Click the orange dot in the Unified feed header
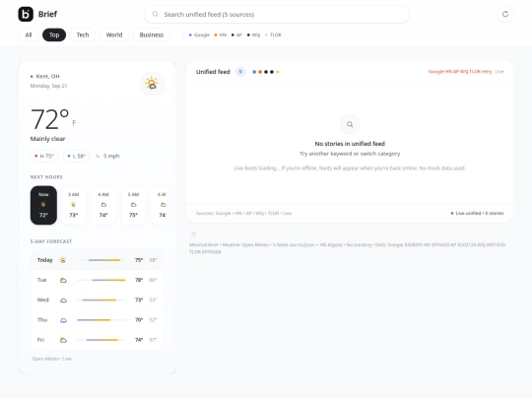Screen dimensions: 532x399 [260, 72]
